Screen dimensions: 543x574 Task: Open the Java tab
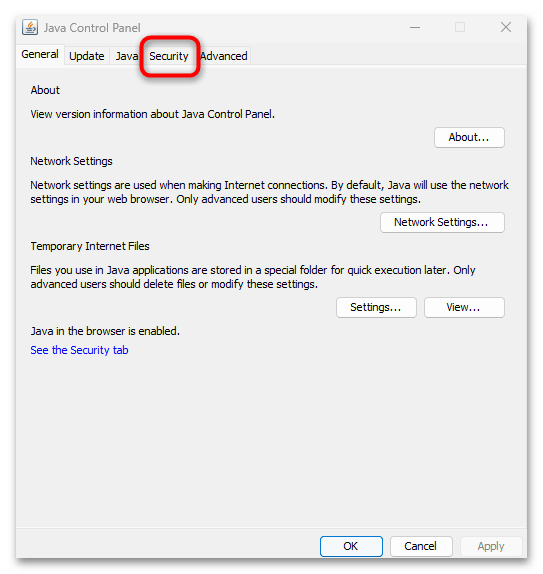point(127,56)
